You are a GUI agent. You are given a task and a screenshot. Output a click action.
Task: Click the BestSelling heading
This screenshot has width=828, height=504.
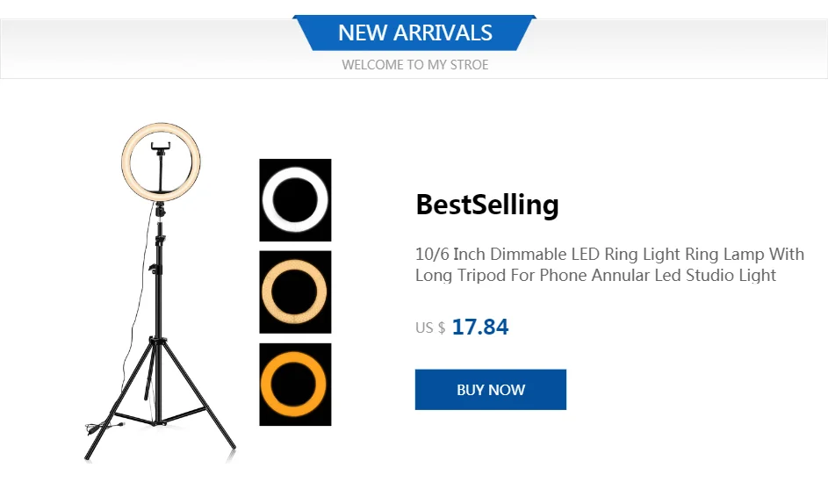486,205
